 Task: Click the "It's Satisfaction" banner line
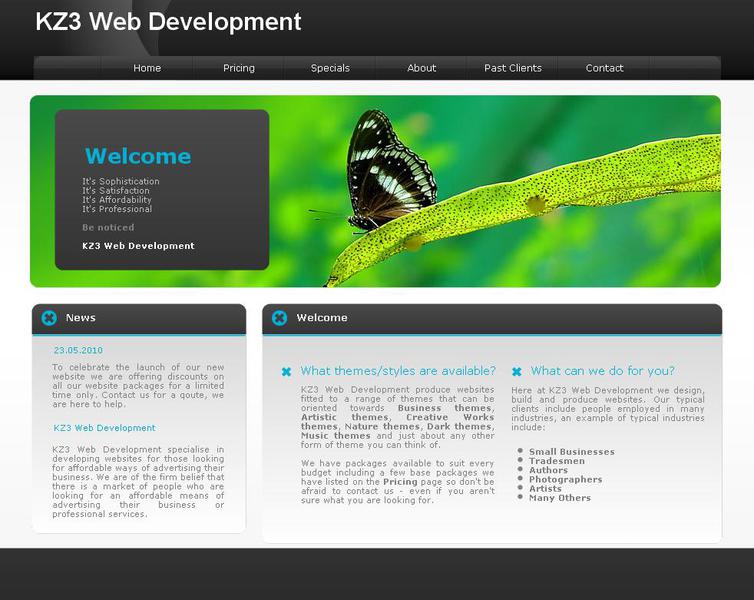click(x=116, y=190)
